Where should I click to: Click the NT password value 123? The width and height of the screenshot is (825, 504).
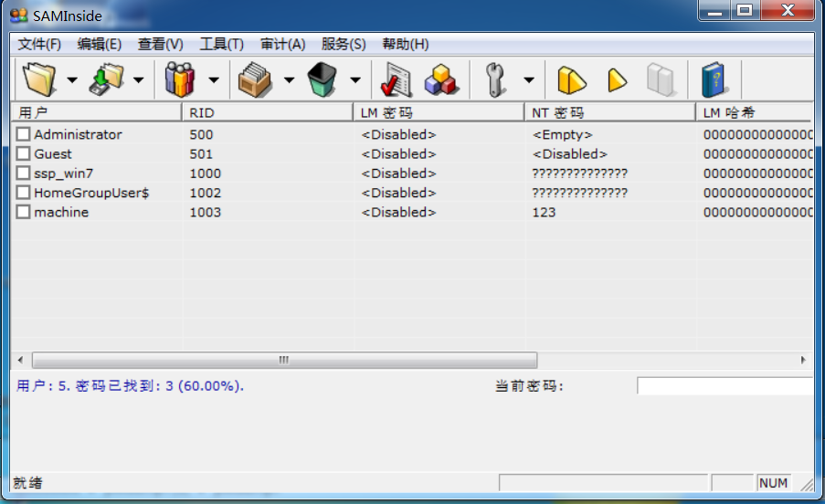click(544, 213)
